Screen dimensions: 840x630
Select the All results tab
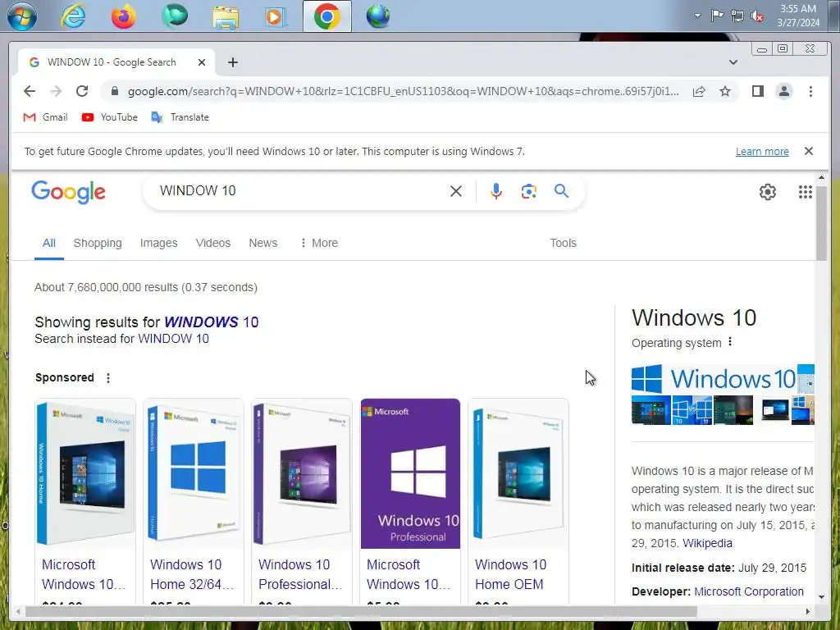point(48,243)
